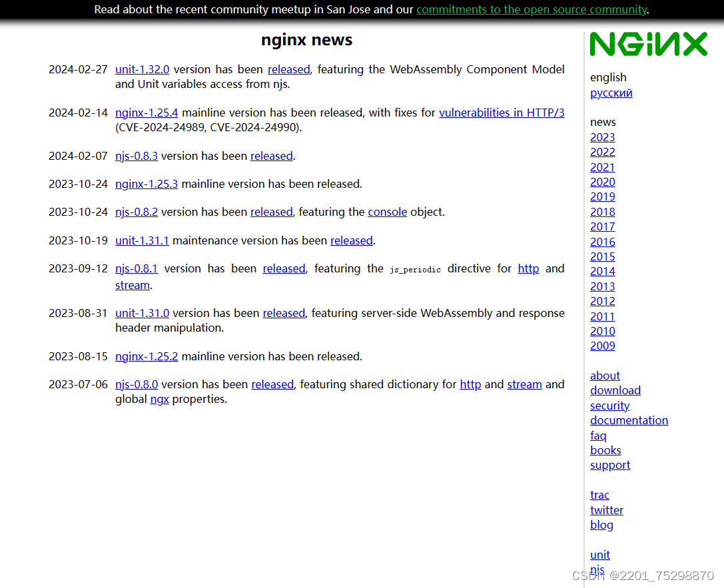Open the vulnerabilities in HTTP/3 link
Image resolution: width=724 pixels, height=588 pixels.
coord(502,113)
